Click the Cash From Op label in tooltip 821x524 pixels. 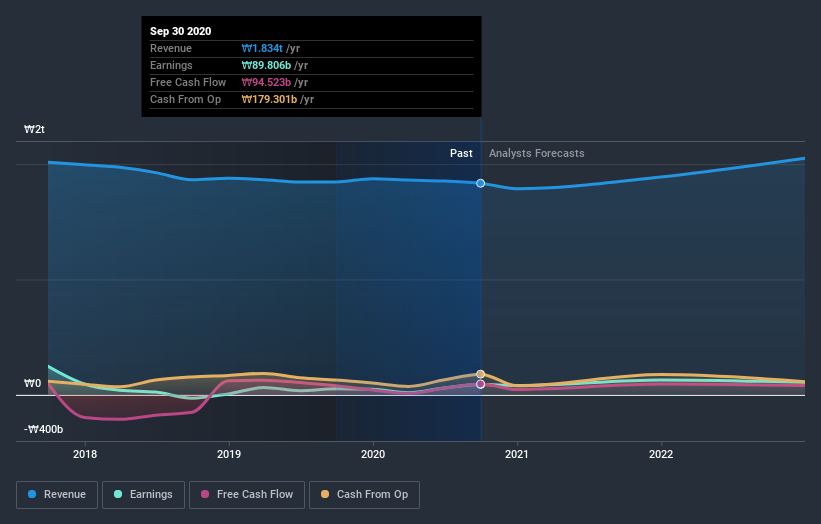pyautogui.click(x=185, y=99)
